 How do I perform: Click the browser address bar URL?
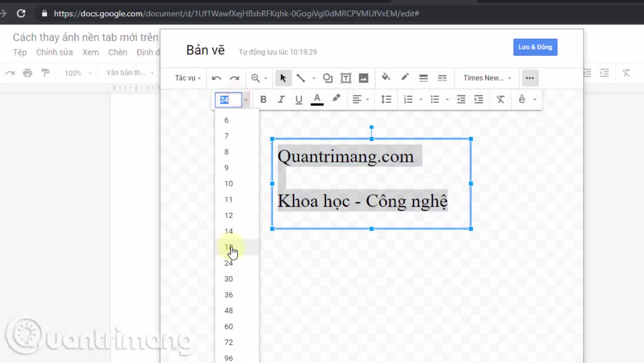pos(236,14)
